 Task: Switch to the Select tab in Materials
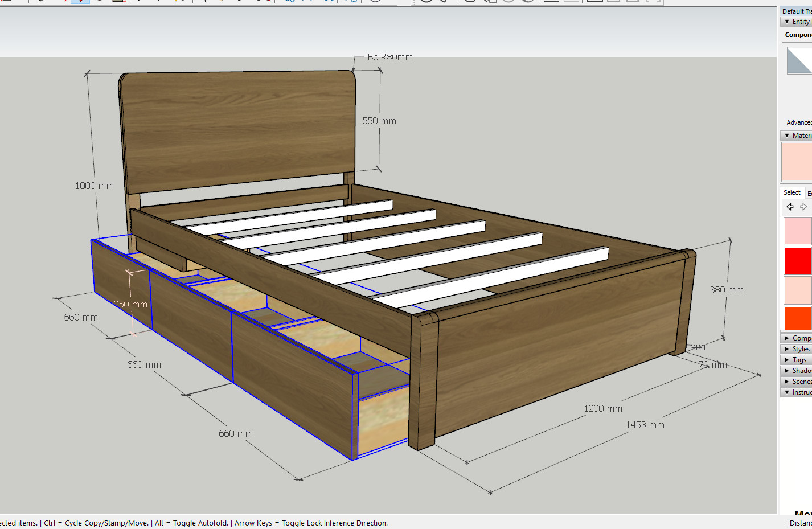tap(792, 193)
